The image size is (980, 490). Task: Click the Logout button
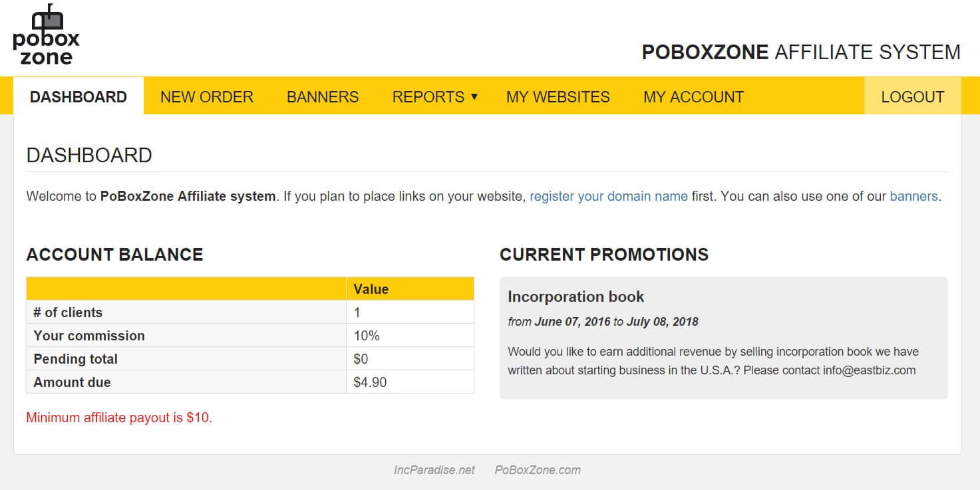tap(912, 96)
